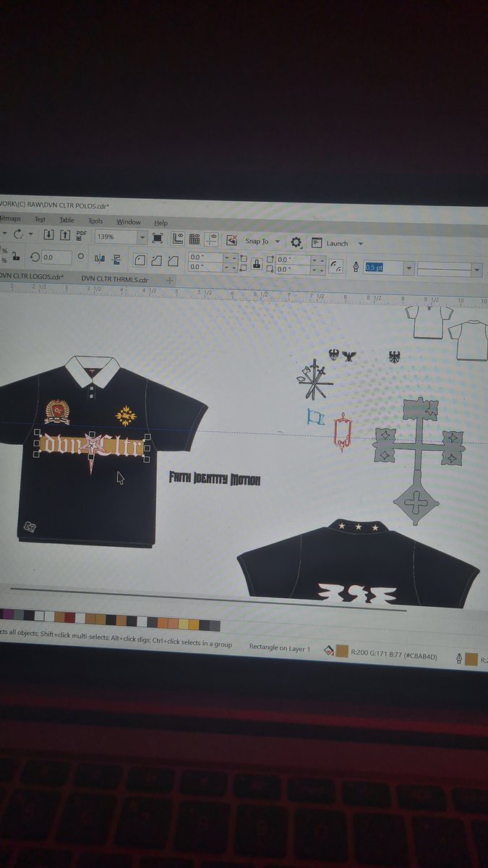Screen dimensions: 488x868
Task: Toggle the Show guidelines icon
Action: (211, 240)
